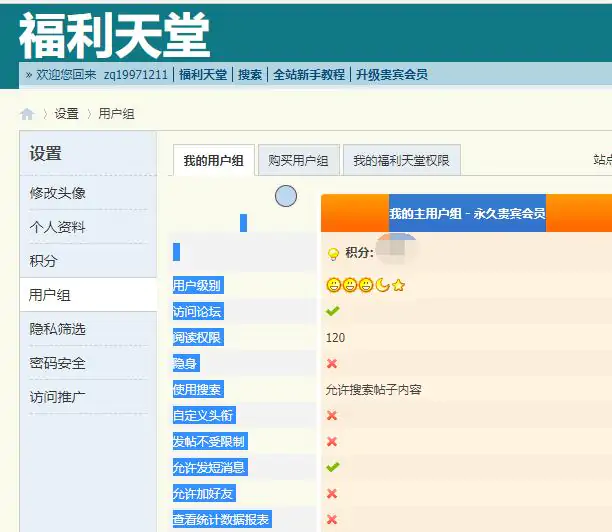Open 修改头像 in settings sidebar

[58, 193]
